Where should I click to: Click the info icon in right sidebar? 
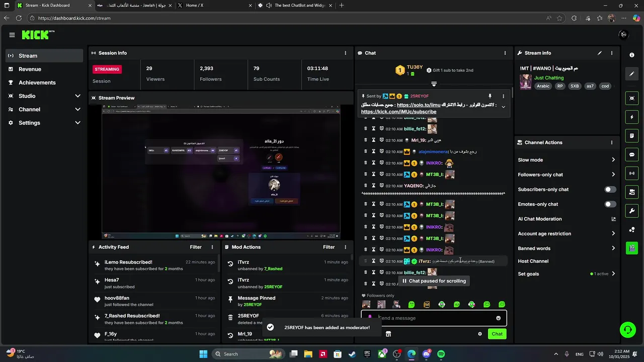click(632, 55)
